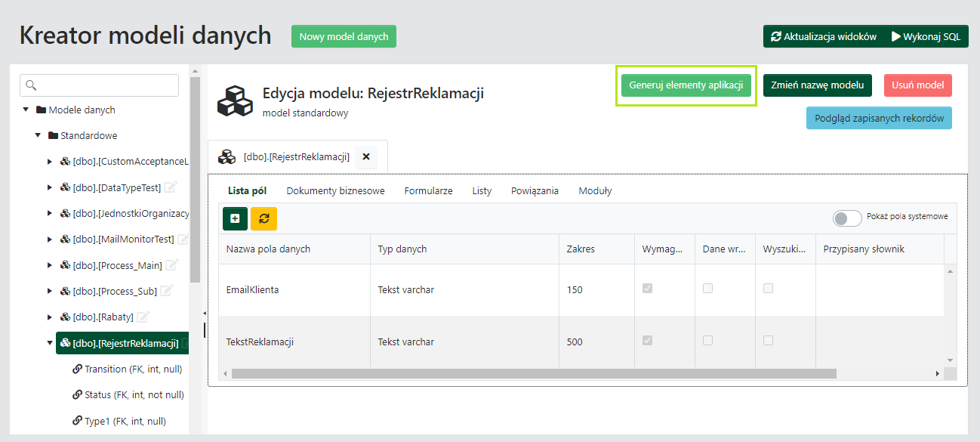This screenshot has width=980, height=442.
Task: Toggle the required checkbox for EmailKlienta
Action: (647, 289)
